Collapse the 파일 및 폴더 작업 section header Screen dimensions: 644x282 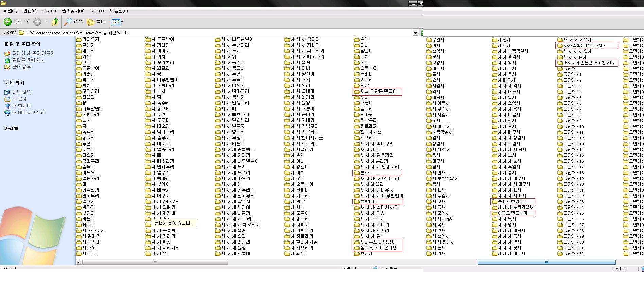22,44
